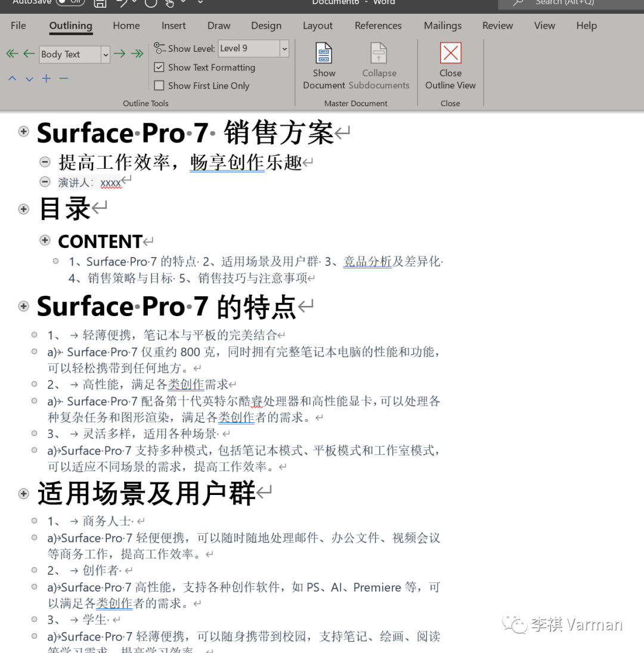Viewport: 644px width, 653px height.
Task: Expand outline item with plus icon
Action: [46, 78]
